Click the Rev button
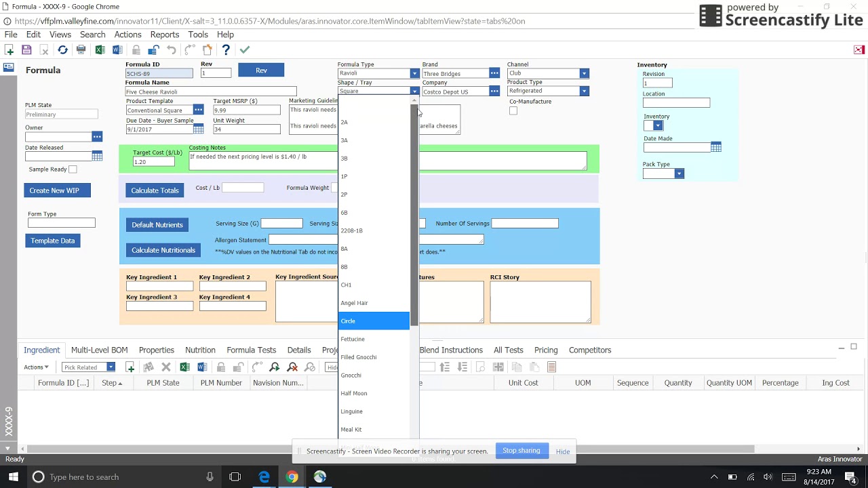This screenshot has height=488, width=868. pos(261,70)
